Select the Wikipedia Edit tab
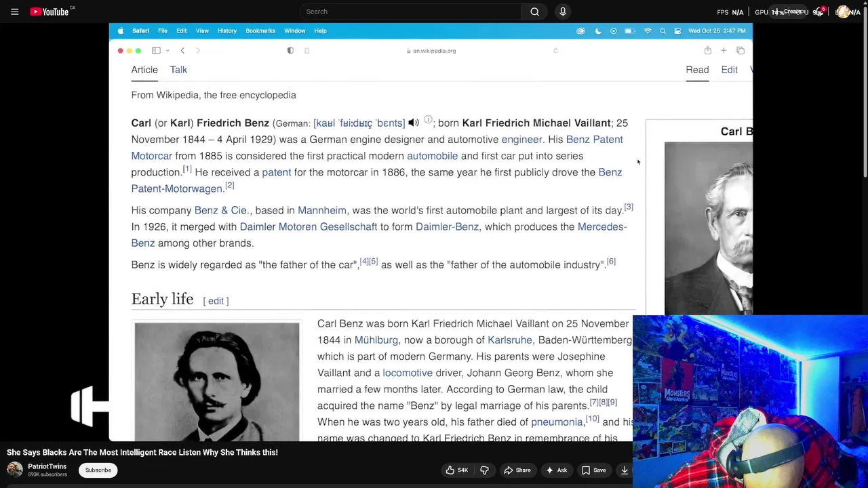This screenshot has height=488, width=868. (729, 70)
